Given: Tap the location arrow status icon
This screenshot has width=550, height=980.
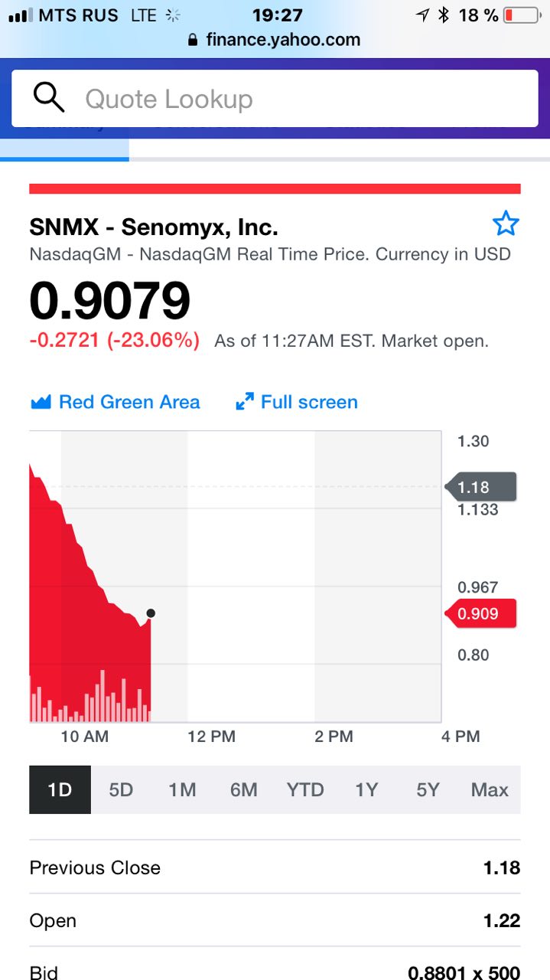Looking at the screenshot, I should click(x=422, y=15).
